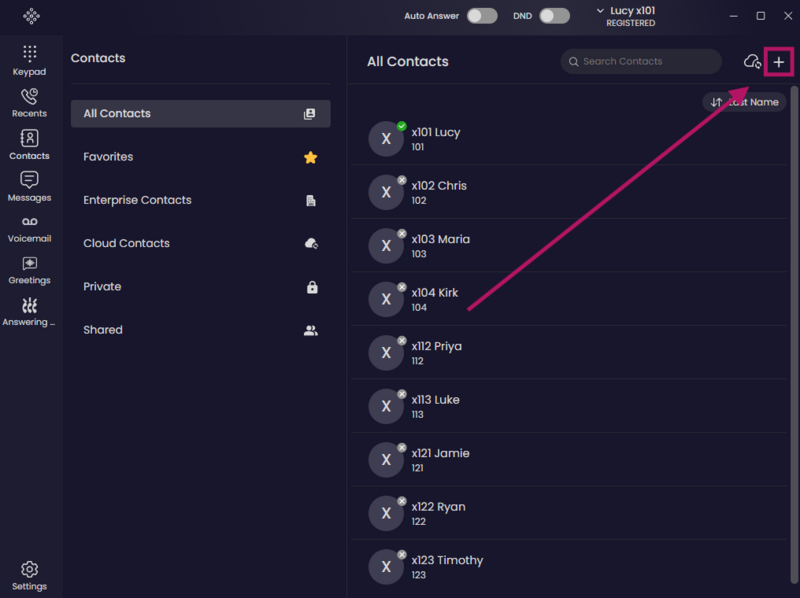Image resolution: width=800 pixels, height=598 pixels.
Task: Open the Greetings section
Action: tap(30, 271)
